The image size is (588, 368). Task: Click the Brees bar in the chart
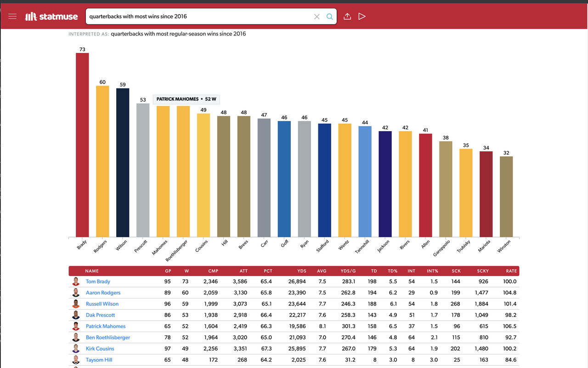[x=244, y=177]
